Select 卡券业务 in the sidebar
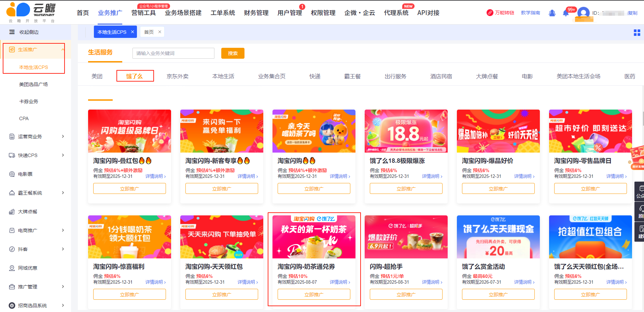The width and height of the screenshot is (644, 312). pos(29,101)
